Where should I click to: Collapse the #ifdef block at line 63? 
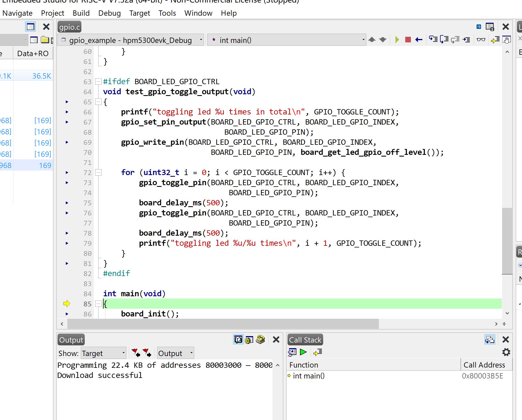(x=98, y=82)
